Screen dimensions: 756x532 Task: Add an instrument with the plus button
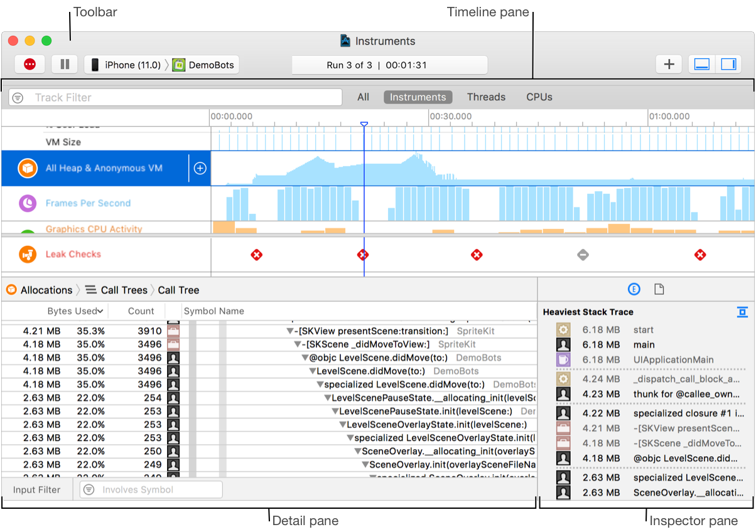669,64
